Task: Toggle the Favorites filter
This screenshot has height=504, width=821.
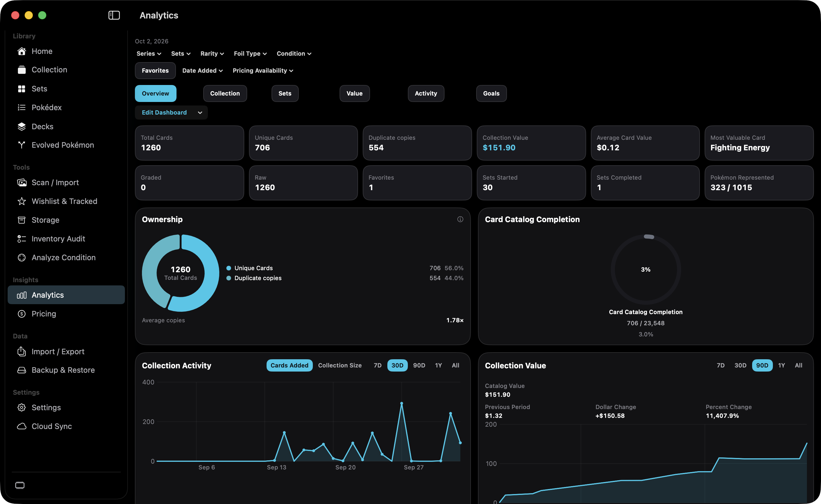Action: (155, 71)
